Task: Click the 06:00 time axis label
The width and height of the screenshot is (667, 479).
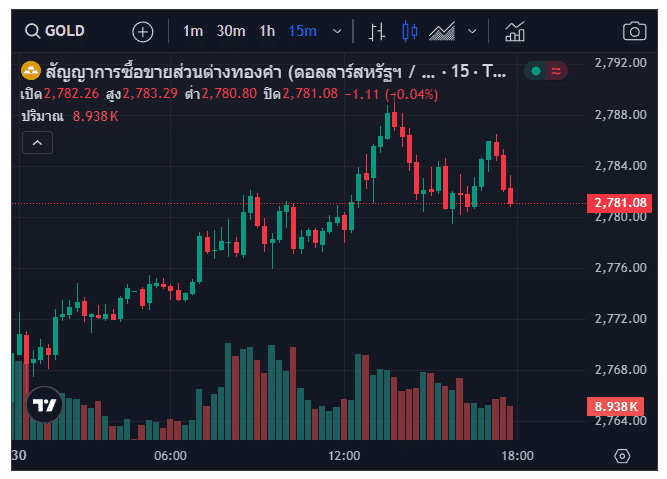Action: click(170, 456)
